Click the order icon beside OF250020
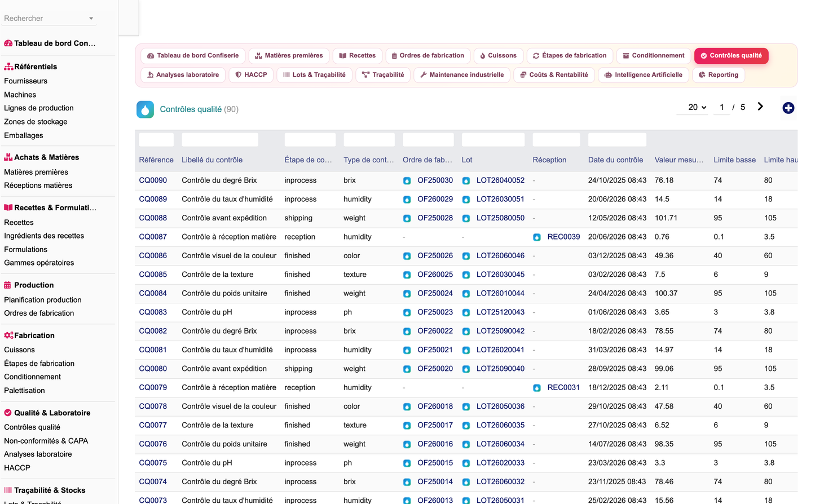815x504 pixels. (407, 369)
